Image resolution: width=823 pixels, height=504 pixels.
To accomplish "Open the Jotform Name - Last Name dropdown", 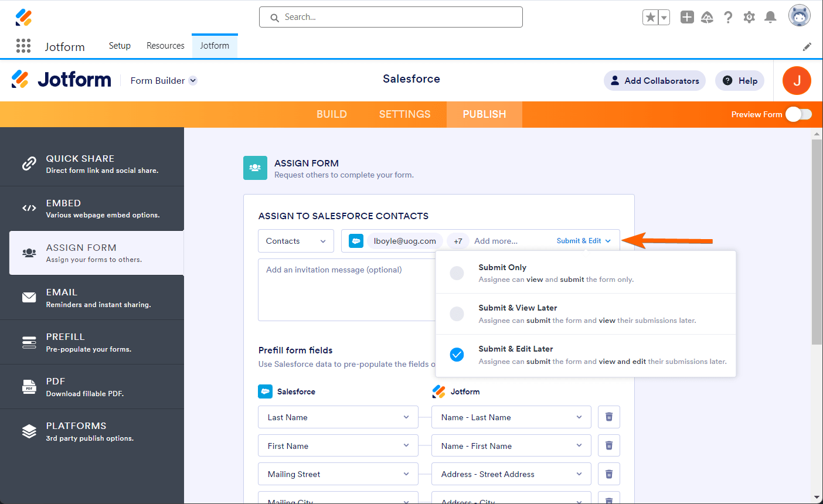I will [512, 417].
